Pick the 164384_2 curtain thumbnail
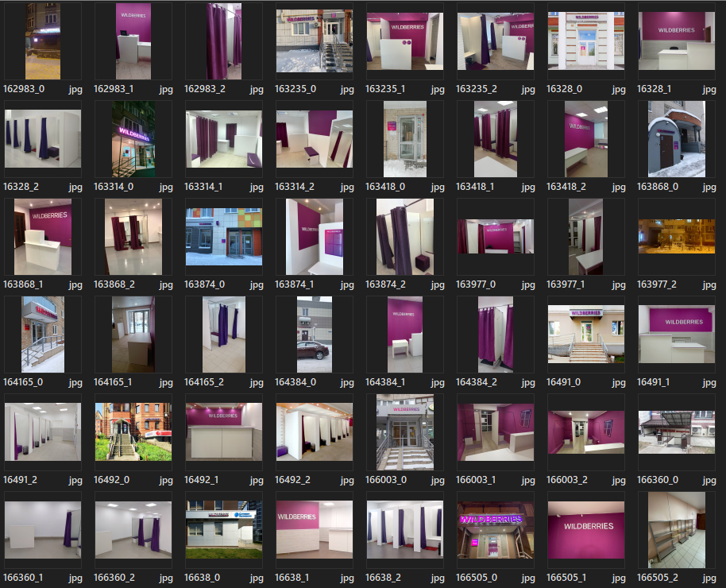The width and height of the screenshot is (726, 588). coord(496,335)
